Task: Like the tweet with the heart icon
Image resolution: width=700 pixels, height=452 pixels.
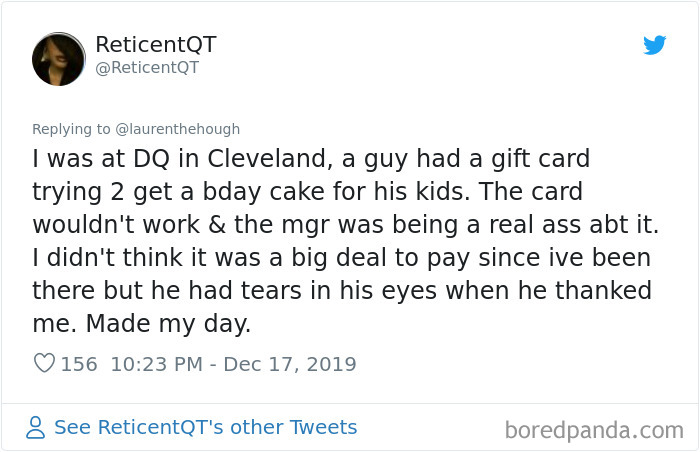Action: pos(44,364)
